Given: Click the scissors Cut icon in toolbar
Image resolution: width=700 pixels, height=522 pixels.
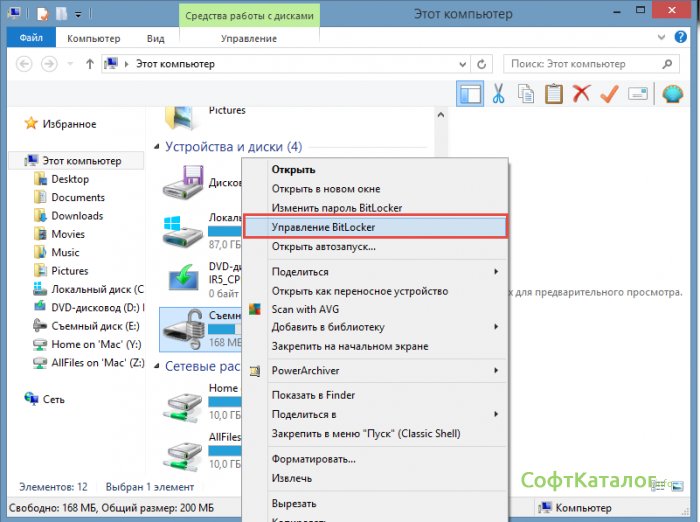Looking at the screenshot, I should [x=497, y=94].
